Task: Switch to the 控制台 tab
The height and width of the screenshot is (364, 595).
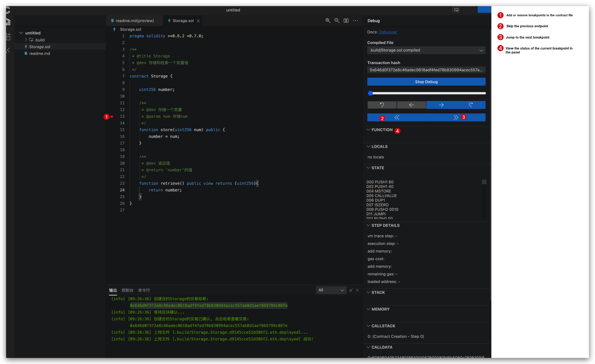Action: pyautogui.click(x=128, y=290)
